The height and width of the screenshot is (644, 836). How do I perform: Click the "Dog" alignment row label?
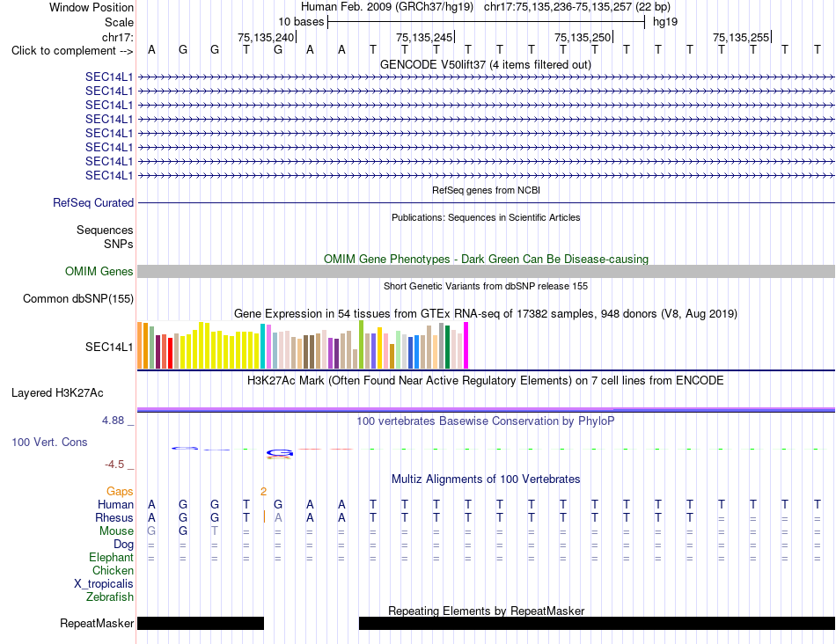123,545
